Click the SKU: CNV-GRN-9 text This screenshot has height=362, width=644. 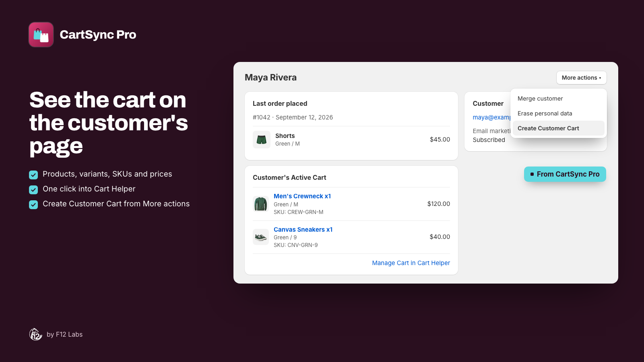click(295, 245)
